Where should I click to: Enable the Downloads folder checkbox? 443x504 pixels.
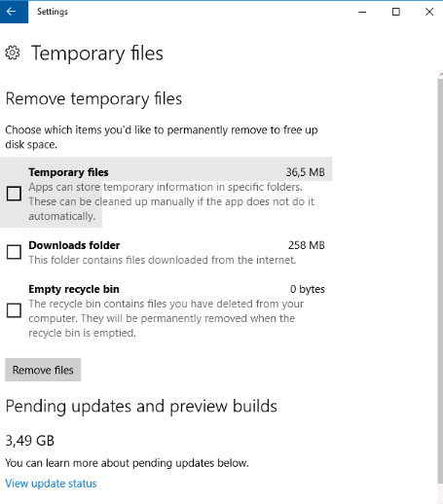tap(14, 252)
